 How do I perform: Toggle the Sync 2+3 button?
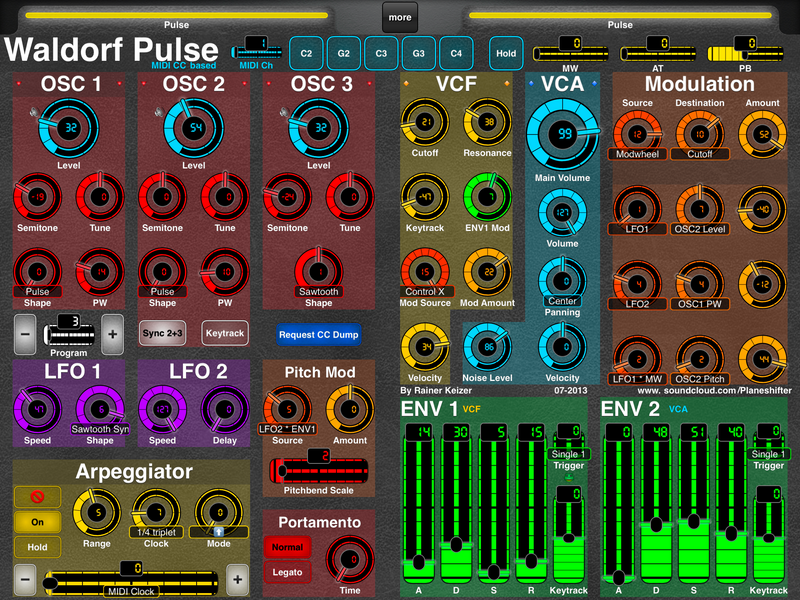coord(163,332)
